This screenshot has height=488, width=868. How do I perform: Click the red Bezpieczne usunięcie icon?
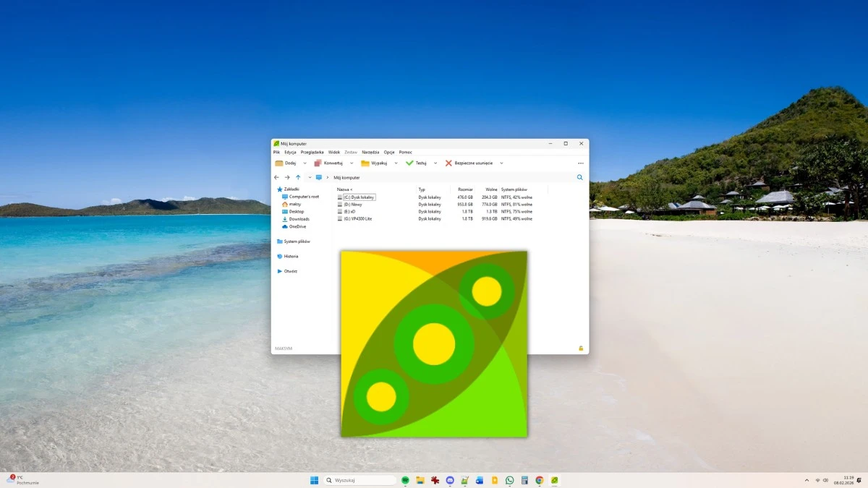click(x=449, y=163)
